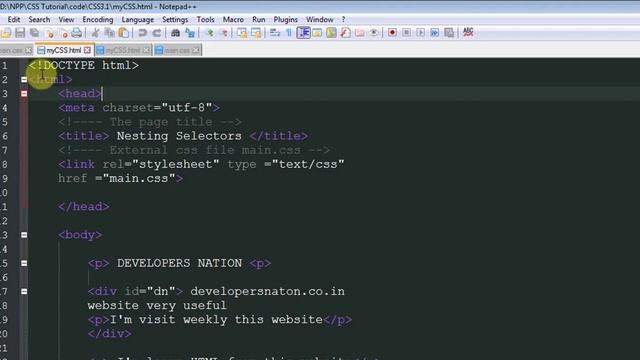The image size is (640, 360).
Task: Click the 'DEVELOPERS NATION' text in line 15
Action: coord(179,263)
